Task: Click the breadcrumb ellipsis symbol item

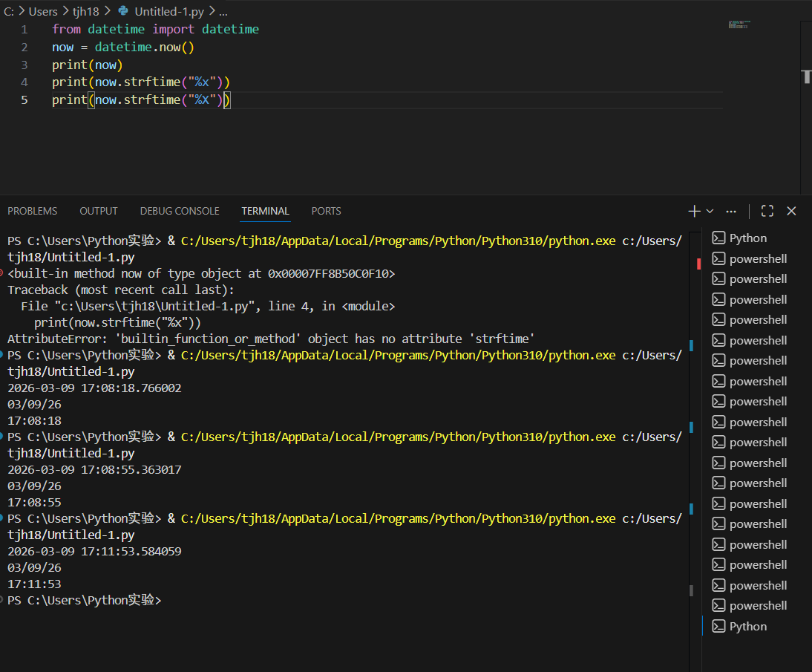Action: tap(223, 11)
